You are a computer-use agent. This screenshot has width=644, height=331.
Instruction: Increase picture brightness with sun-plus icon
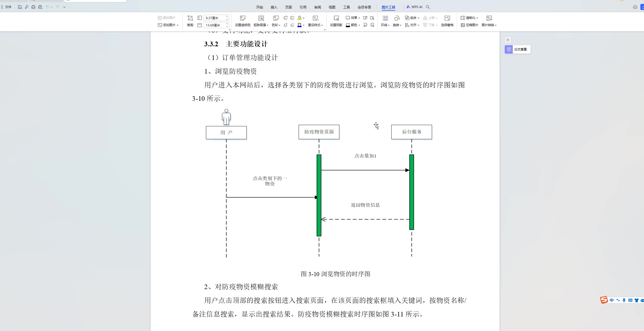click(x=285, y=25)
